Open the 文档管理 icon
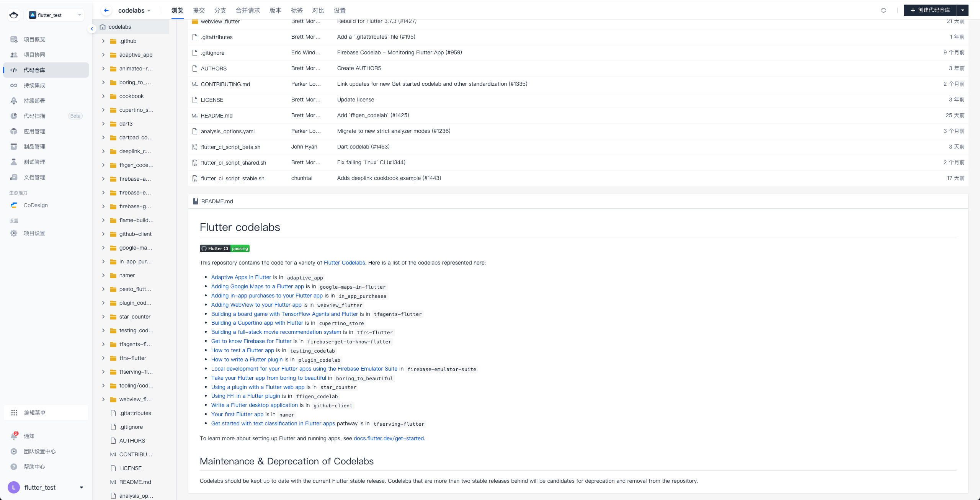Image resolution: width=980 pixels, height=500 pixels. (x=14, y=177)
